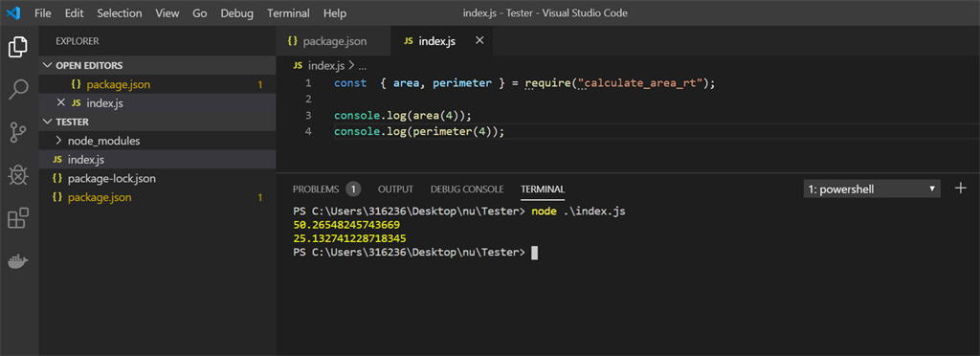The image size is (980, 356).
Task: Click index.js breadcrumb above the editor
Action: (x=326, y=65)
